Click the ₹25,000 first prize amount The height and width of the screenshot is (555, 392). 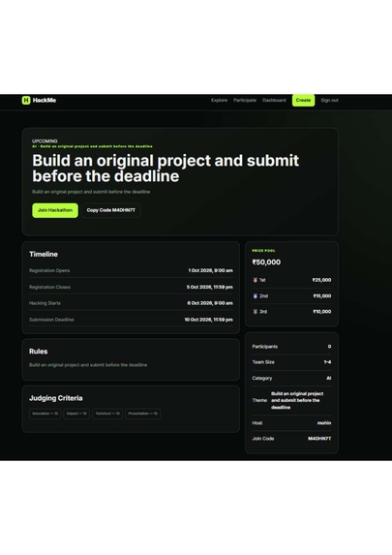tap(322, 280)
